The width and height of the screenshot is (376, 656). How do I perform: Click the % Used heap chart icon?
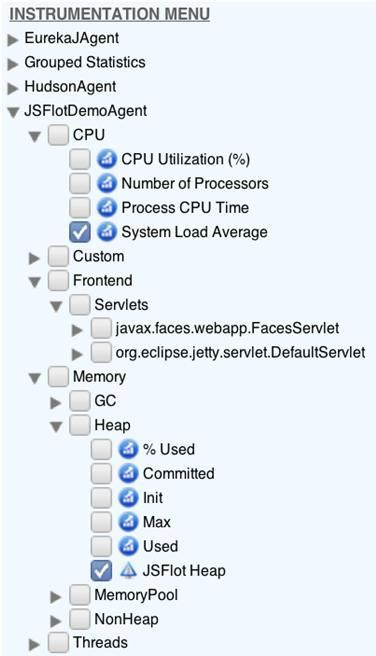128,450
